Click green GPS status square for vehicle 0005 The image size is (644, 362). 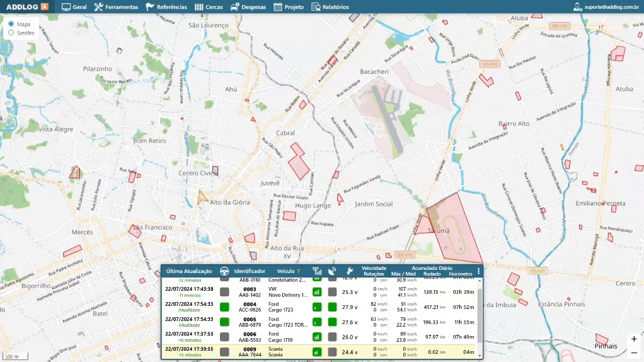[x=332, y=322]
